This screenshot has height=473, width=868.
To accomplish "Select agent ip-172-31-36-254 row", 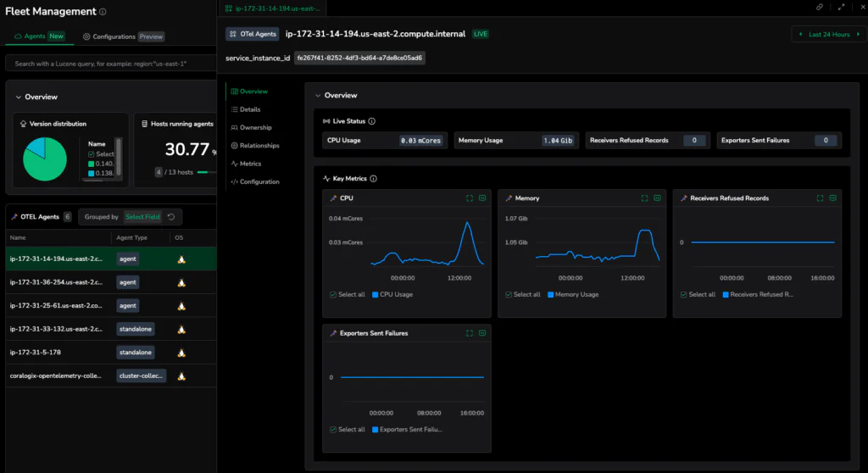I will [55, 281].
